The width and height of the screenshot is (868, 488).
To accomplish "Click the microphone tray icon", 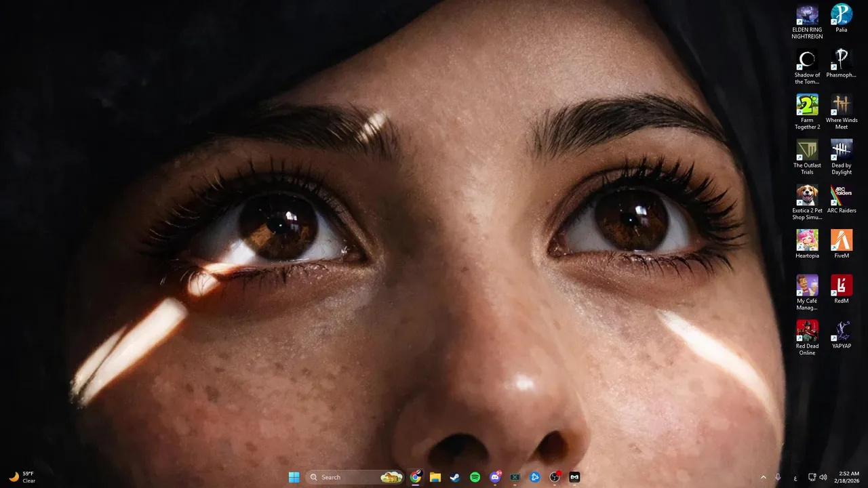I will 778,477.
